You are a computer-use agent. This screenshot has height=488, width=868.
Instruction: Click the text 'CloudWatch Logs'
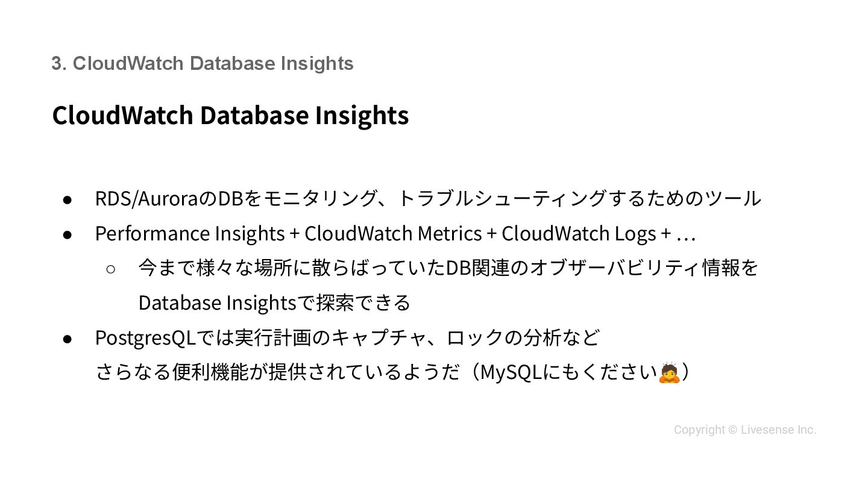point(579,234)
